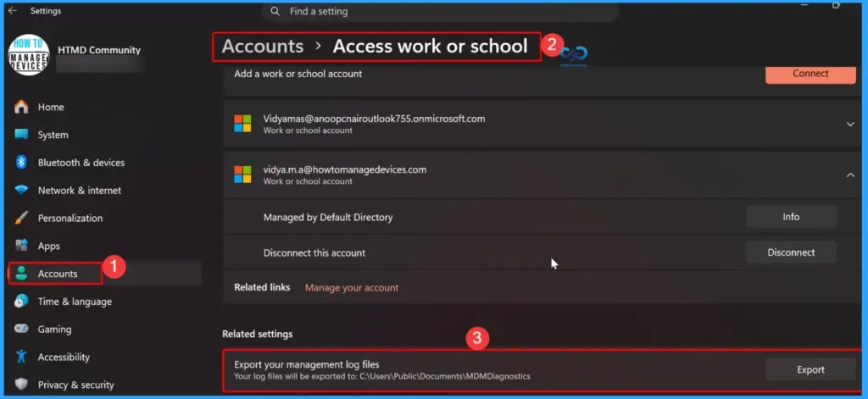
Task: Click Accounts in the breadcrumb
Action: 263,47
